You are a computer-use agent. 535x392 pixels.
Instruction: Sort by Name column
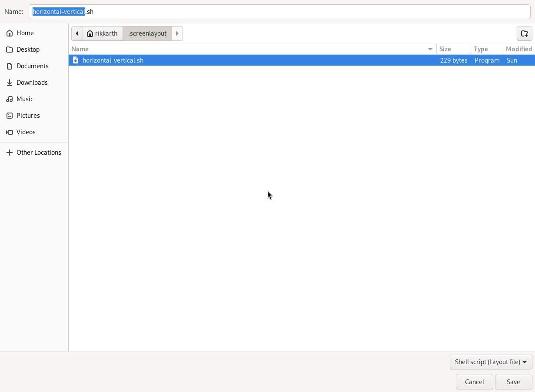coord(253,49)
